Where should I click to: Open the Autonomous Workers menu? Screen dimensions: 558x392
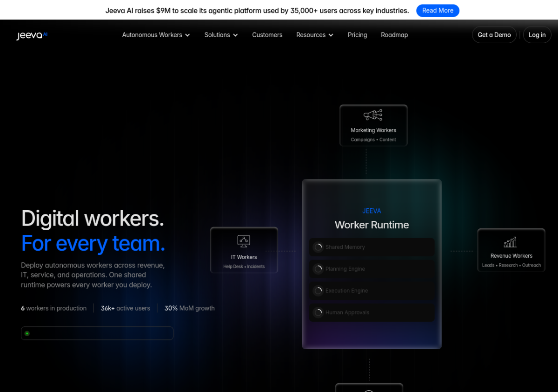[156, 35]
